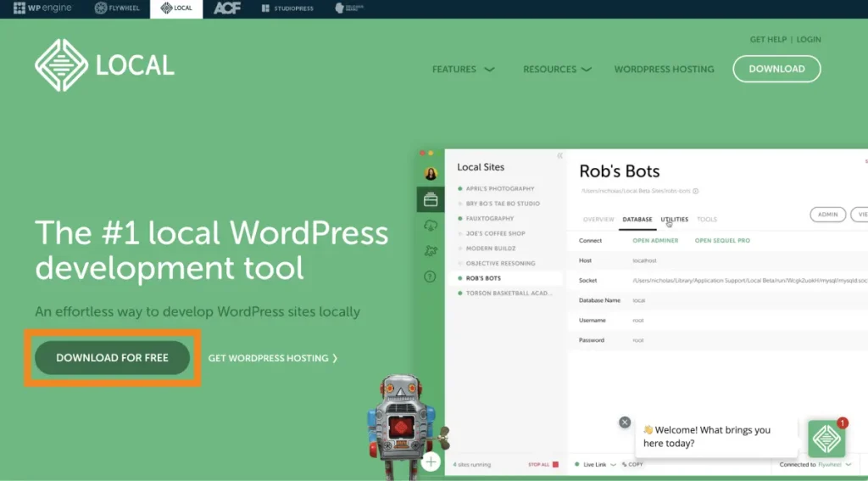Select Rob's Bots in the site list

(483, 278)
